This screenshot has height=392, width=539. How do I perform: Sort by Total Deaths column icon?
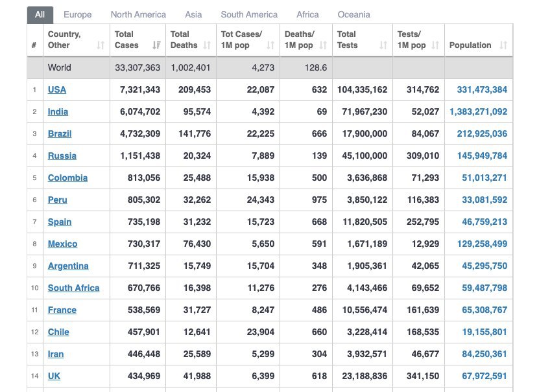point(207,45)
